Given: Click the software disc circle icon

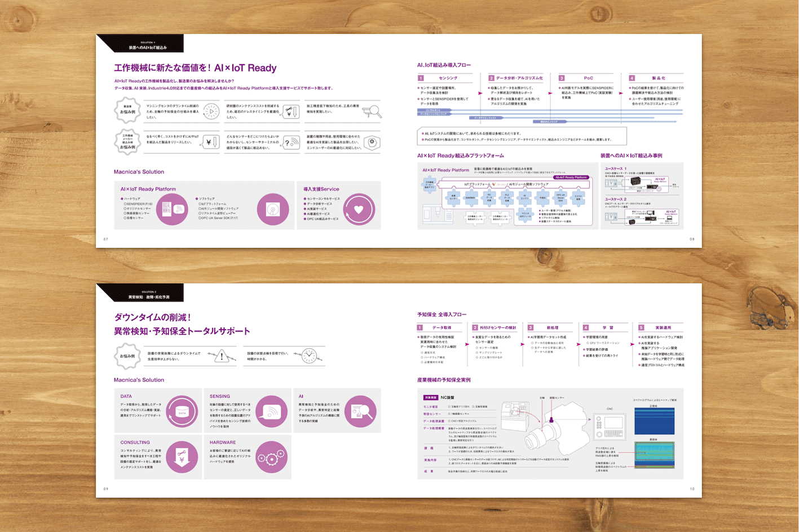Looking at the screenshot, I should (273, 210).
